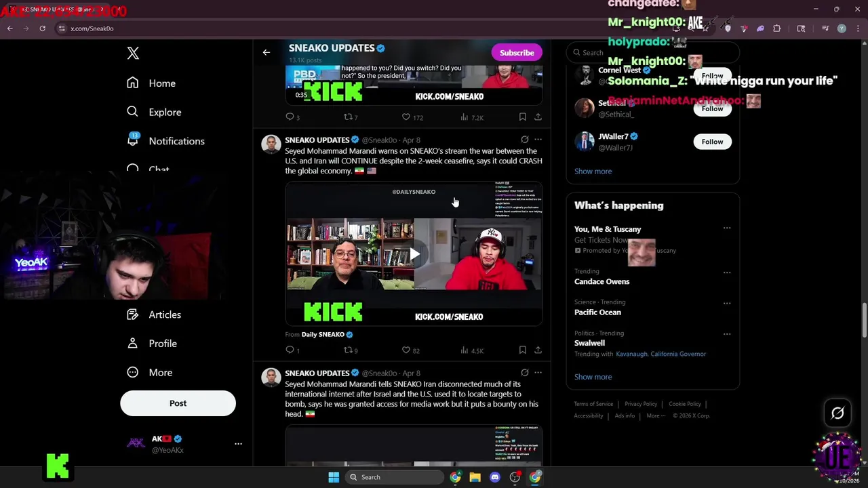Share the top post with 7.2K views
The image size is (868, 488).
point(538,117)
